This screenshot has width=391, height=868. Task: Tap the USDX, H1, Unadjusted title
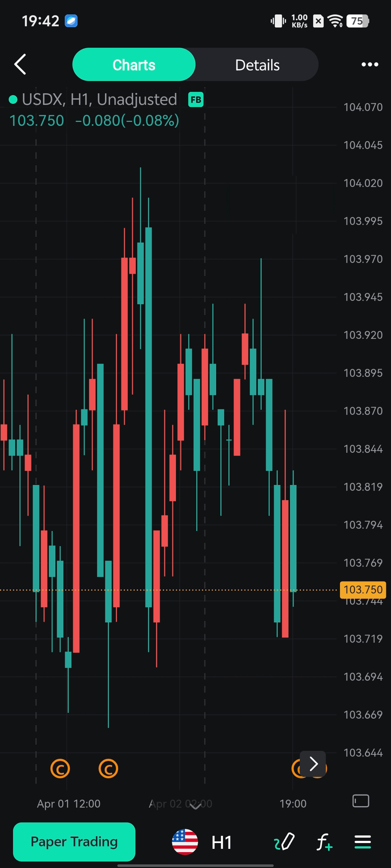[99, 99]
